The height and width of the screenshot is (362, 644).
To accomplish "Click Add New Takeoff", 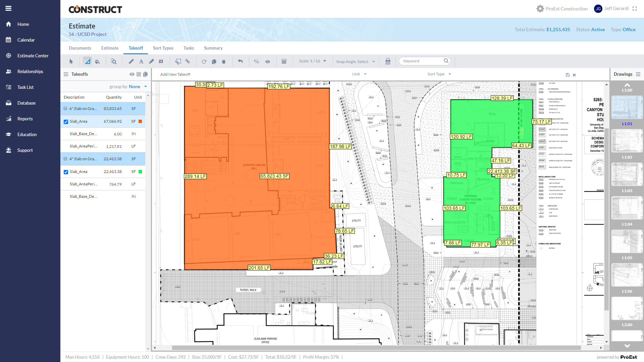I will (x=175, y=74).
